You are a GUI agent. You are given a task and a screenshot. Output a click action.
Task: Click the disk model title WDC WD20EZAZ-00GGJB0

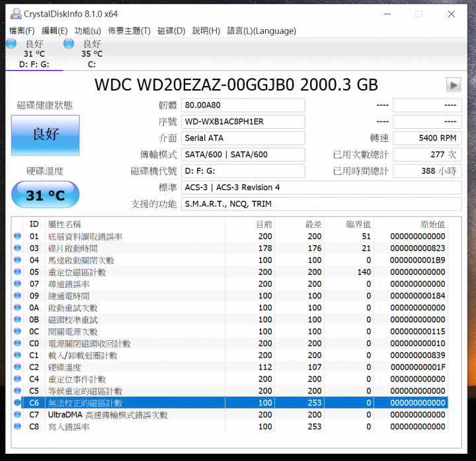tap(194, 85)
